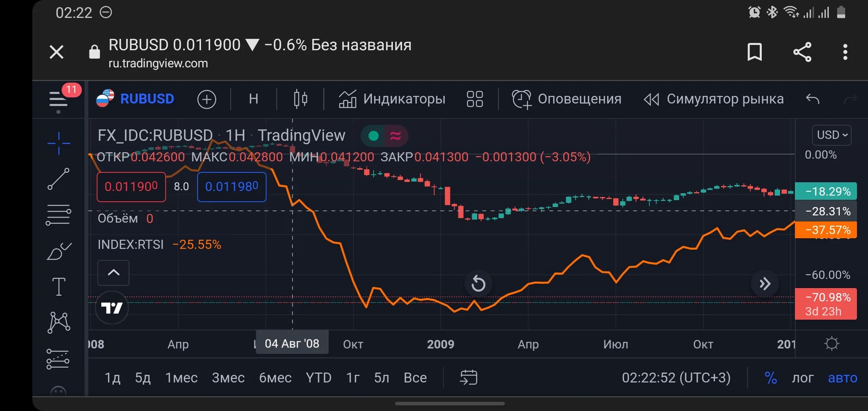Open timezone selector 02:22:52 (UTC+3)

coord(676,378)
